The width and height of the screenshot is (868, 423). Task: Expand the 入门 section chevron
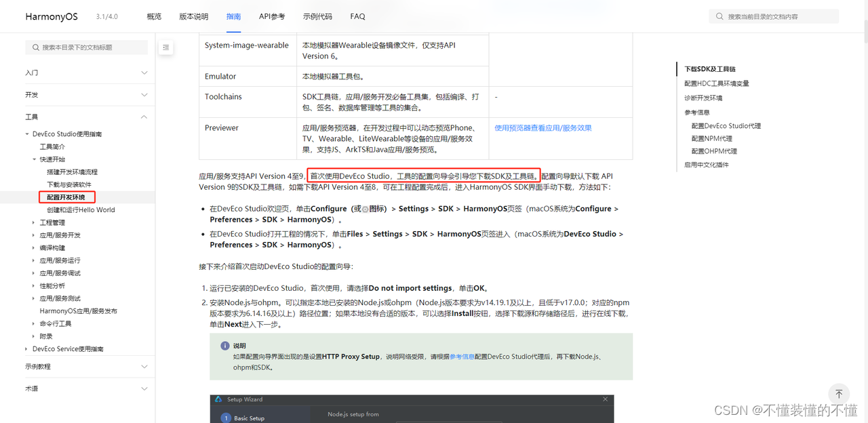click(x=144, y=73)
